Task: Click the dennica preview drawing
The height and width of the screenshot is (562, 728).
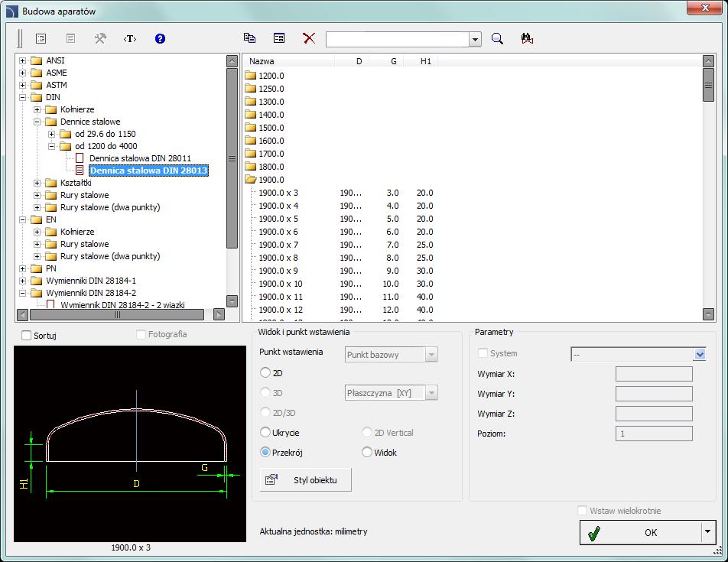Action: click(130, 443)
